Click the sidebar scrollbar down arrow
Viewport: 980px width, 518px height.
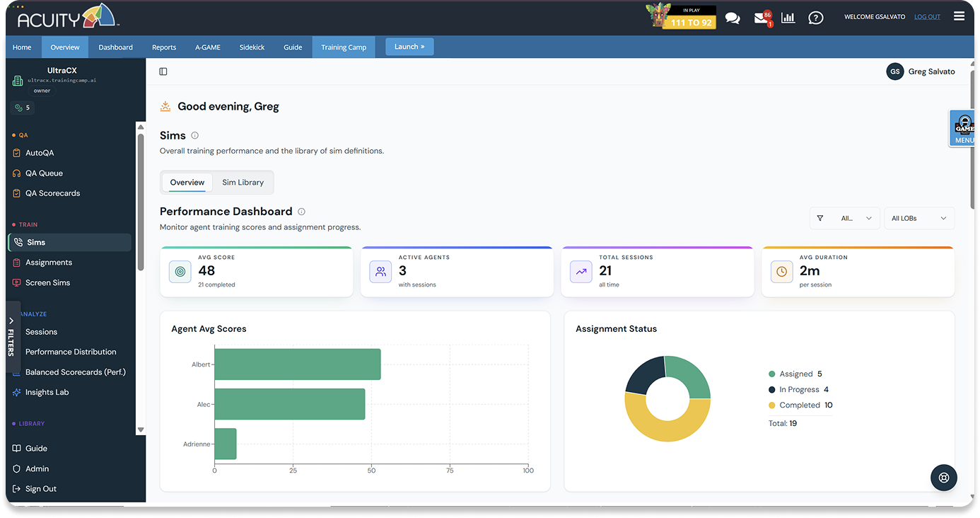point(141,430)
